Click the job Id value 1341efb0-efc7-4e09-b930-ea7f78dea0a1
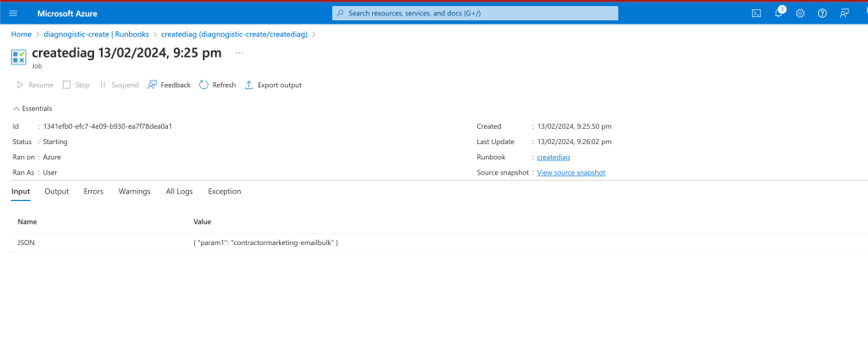 pyautogui.click(x=108, y=126)
